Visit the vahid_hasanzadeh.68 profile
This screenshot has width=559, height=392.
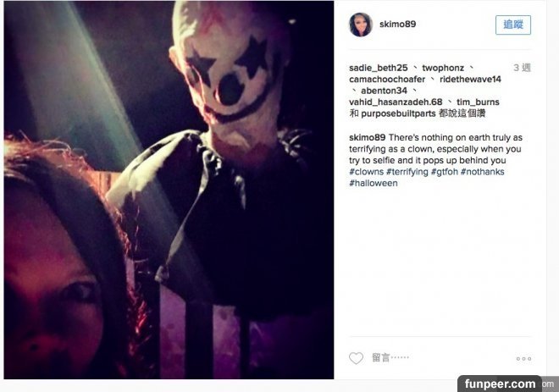396,102
